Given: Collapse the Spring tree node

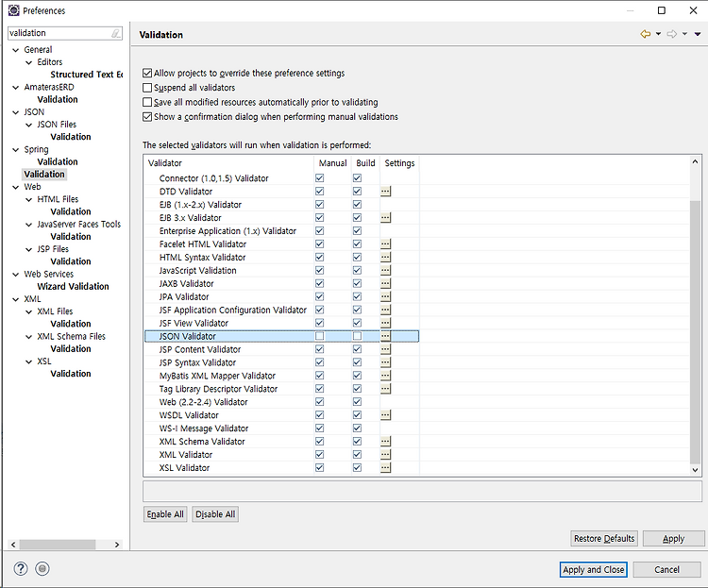Looking at the screenshot, I should pyautogui.click(x=16, y=149).
